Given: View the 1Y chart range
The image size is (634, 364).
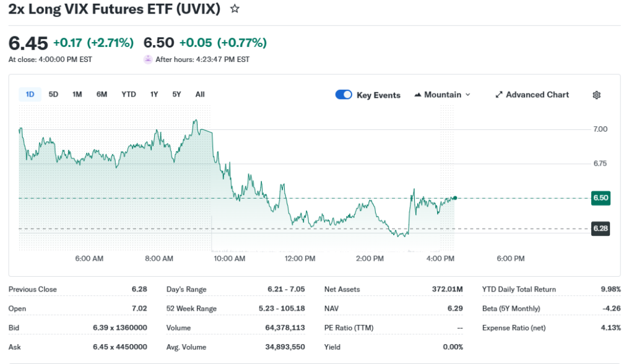Looking at the screenshot, I should tap(154, 94).
